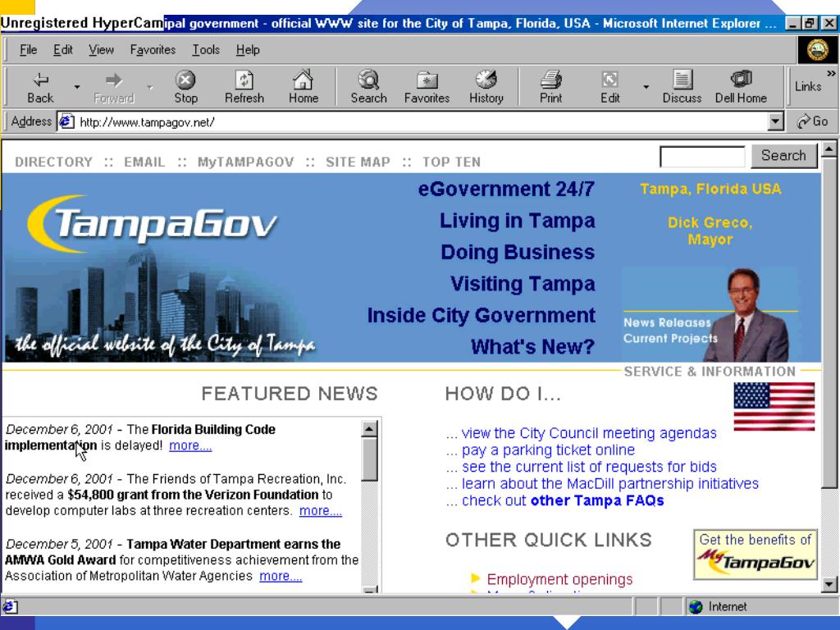Open the Doing Business section
The width and height of the screenshot is (840, 630).
click(x=518, y=252)
